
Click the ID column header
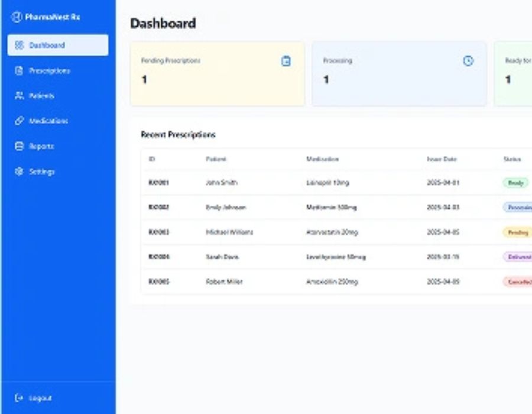pos(152,159)
